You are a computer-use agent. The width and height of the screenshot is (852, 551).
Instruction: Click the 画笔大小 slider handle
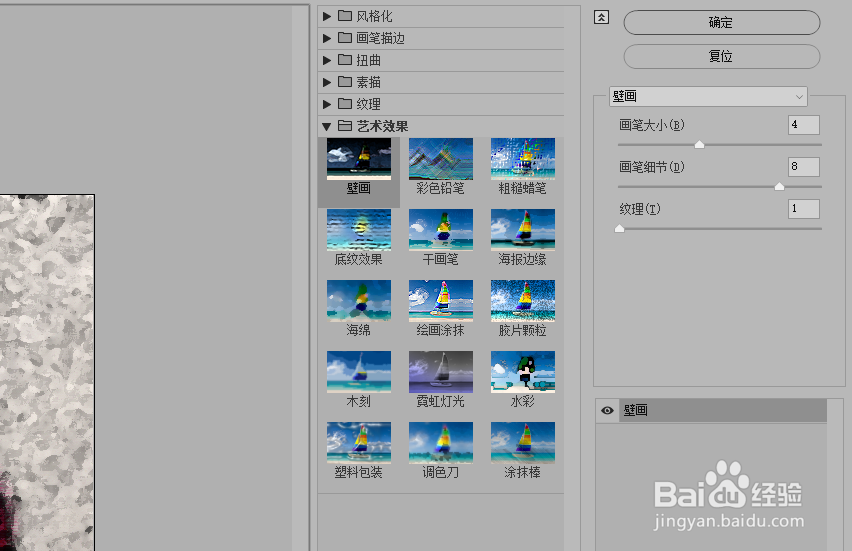point(699,144)
